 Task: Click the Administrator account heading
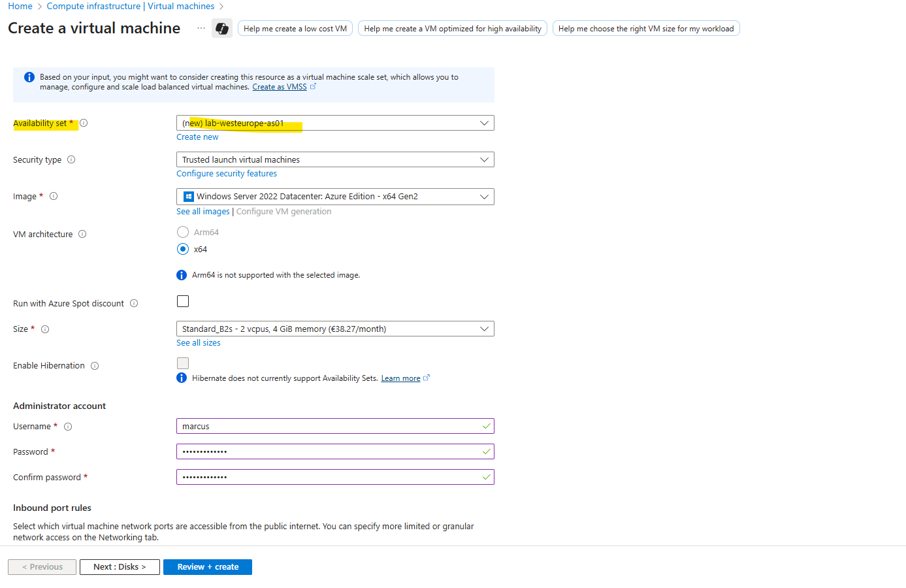(x=59, y=406)
